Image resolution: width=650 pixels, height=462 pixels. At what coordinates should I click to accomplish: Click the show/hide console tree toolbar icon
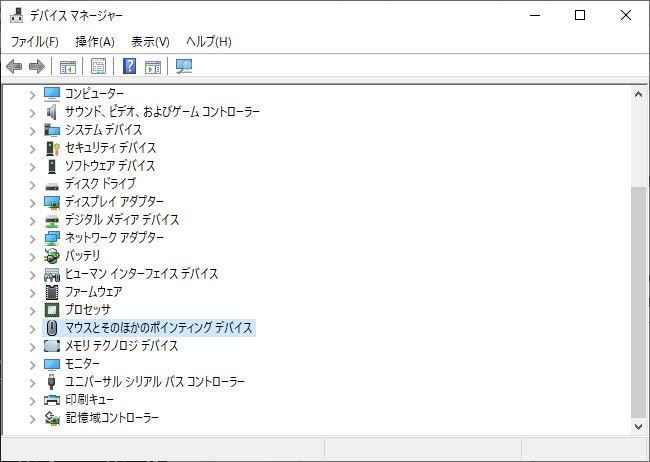coord(68,66)
